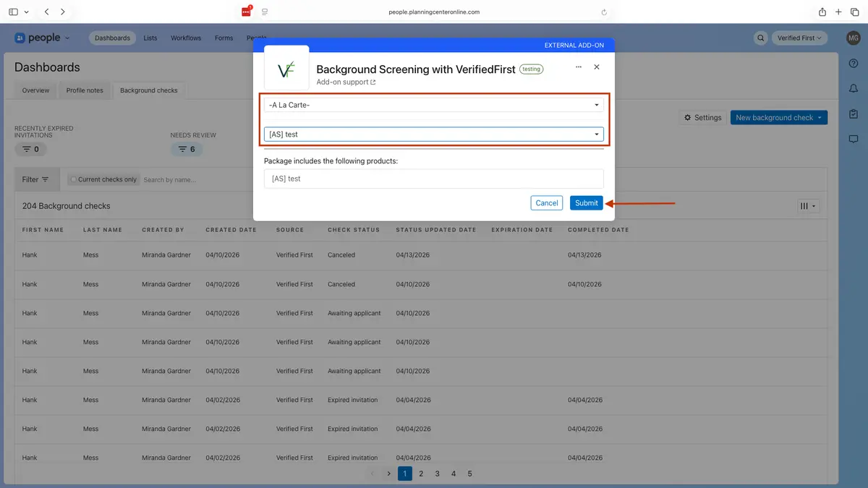Open the add-on more options ellipsis

coord(579,67)
